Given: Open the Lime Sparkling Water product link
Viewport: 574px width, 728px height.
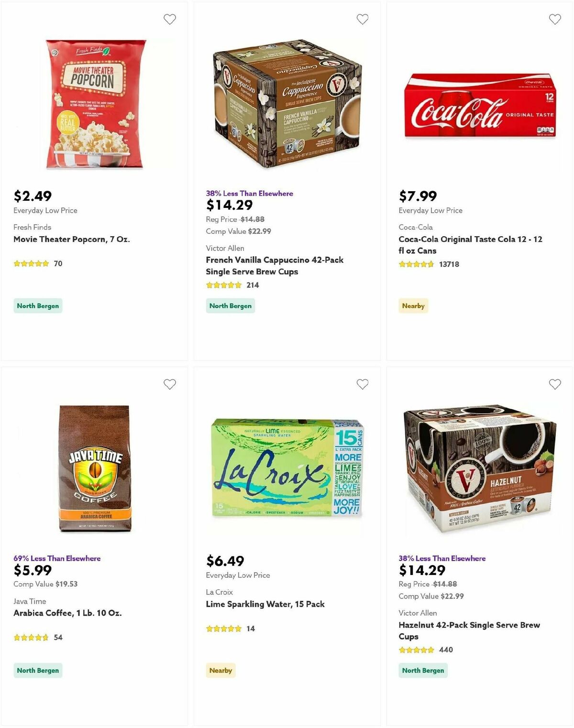Looking at the screenshot, I should [x=265, y=604].
